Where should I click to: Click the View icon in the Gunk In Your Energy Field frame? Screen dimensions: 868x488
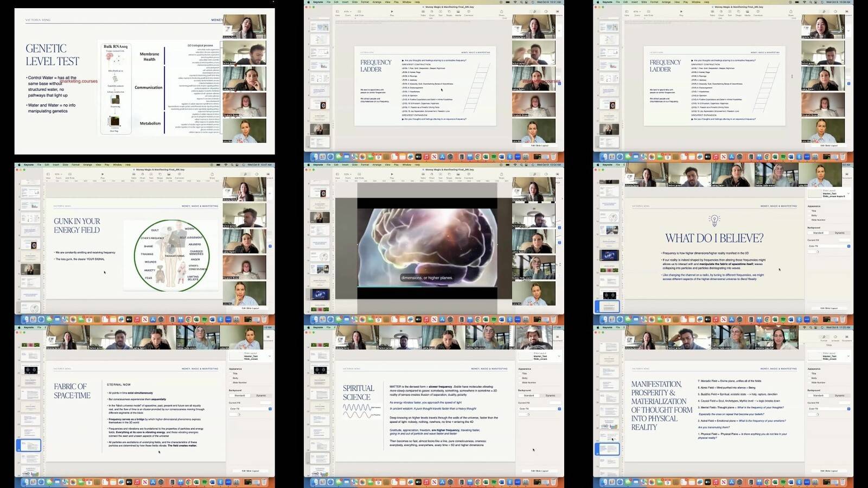pyautogui.click(x=48, y=174)
